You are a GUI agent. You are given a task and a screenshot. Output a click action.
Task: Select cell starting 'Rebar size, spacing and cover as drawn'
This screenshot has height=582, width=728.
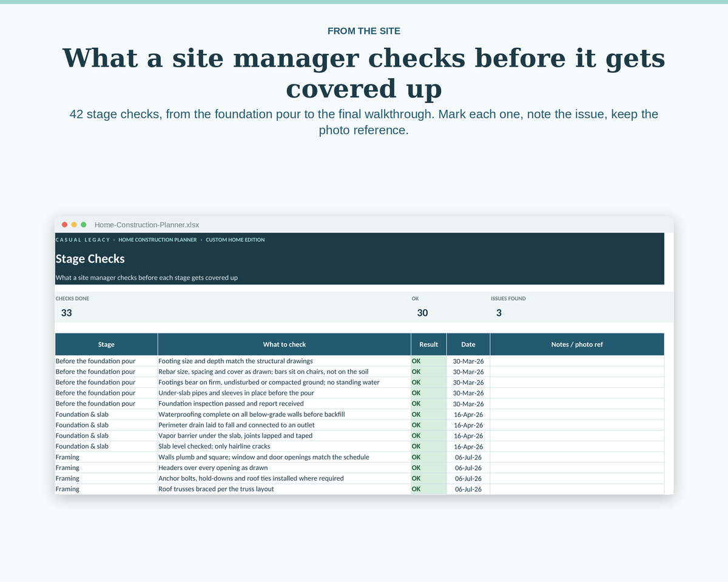point(285,372)
